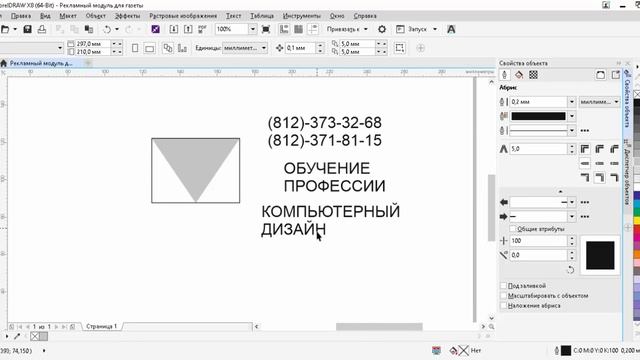Expand the 'Привязать к' dropdown

tap(366, 29)
